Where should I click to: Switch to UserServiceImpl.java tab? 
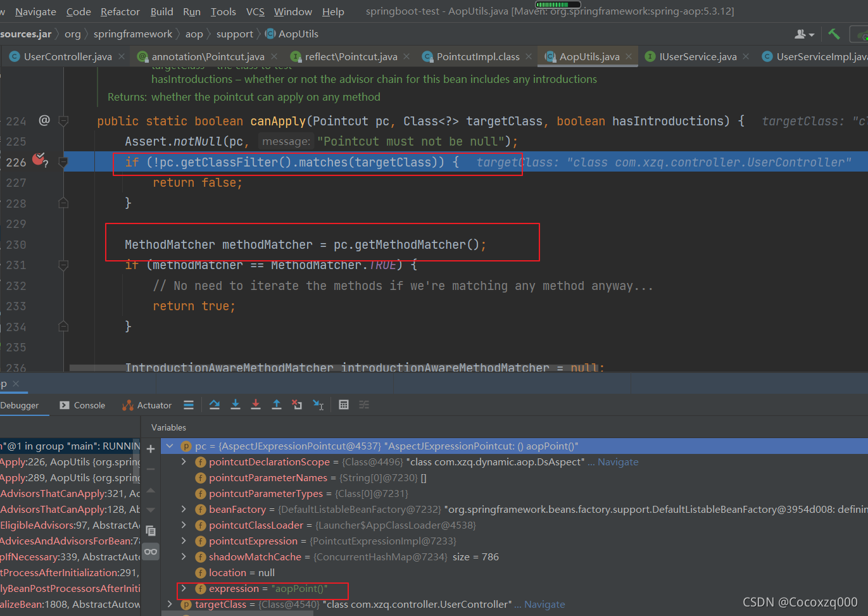[822, 56]
